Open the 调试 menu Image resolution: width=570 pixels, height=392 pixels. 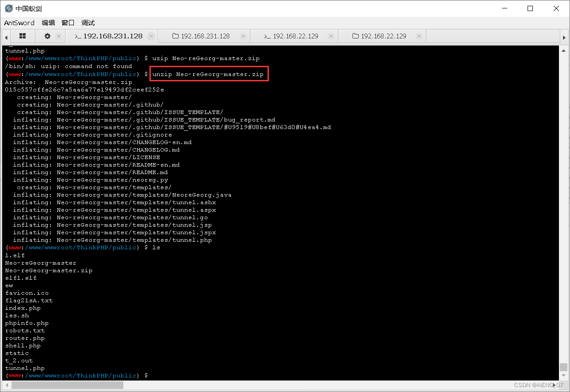coord(88,23)
